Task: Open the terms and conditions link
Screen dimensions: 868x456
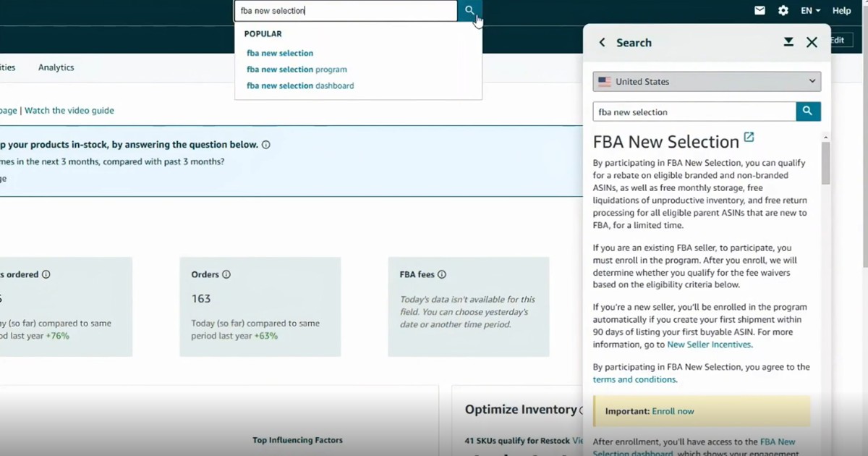Action: coord(634,379)
